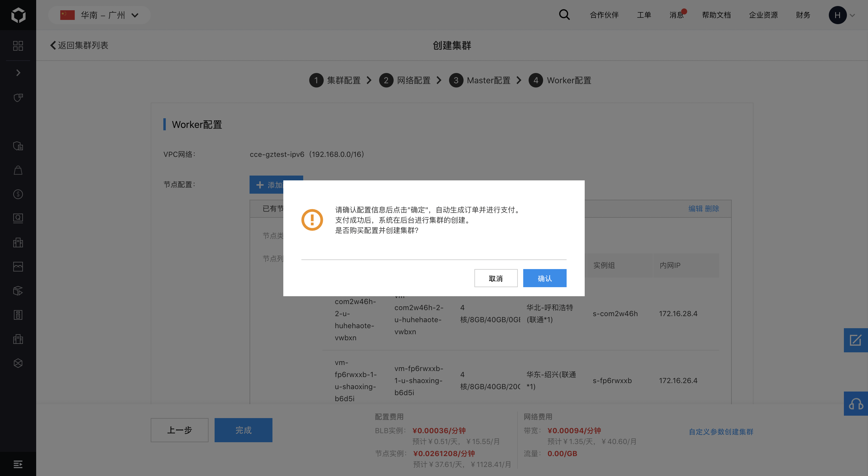Click VPC value cce-gztest-ipv6

[277, 154]
